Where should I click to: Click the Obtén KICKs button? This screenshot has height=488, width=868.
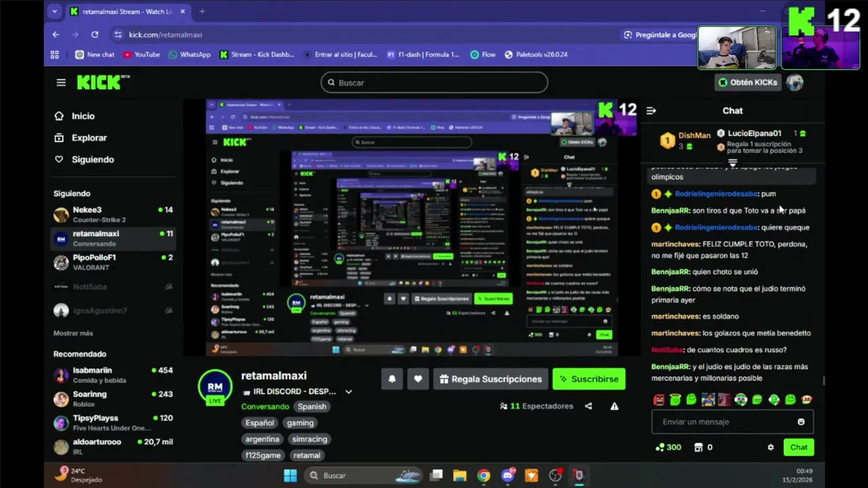click(748, 82)
